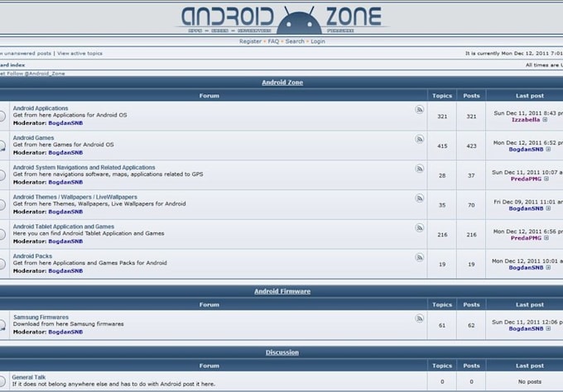Open the FAQ page
Image resolution: width=563 pixels, height=392 pixels.
(273, 41)
